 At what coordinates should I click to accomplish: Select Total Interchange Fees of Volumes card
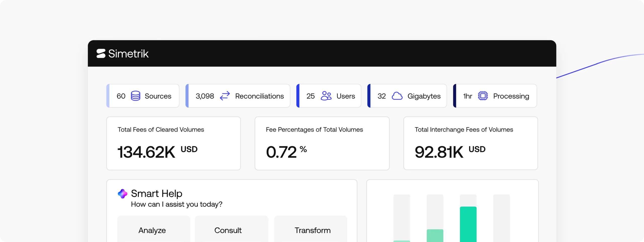click(470, 143)
